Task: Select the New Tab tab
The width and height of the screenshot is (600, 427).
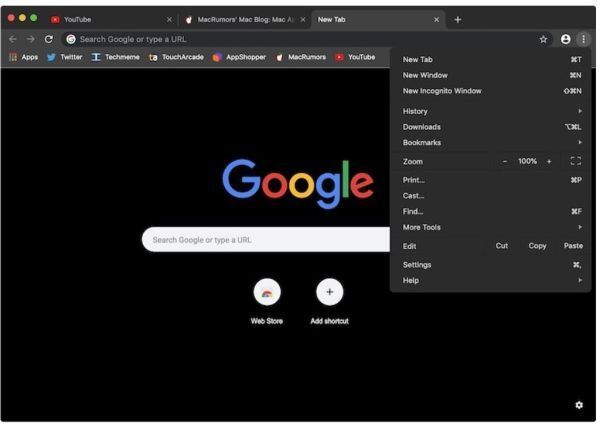Action: (378, 20)
